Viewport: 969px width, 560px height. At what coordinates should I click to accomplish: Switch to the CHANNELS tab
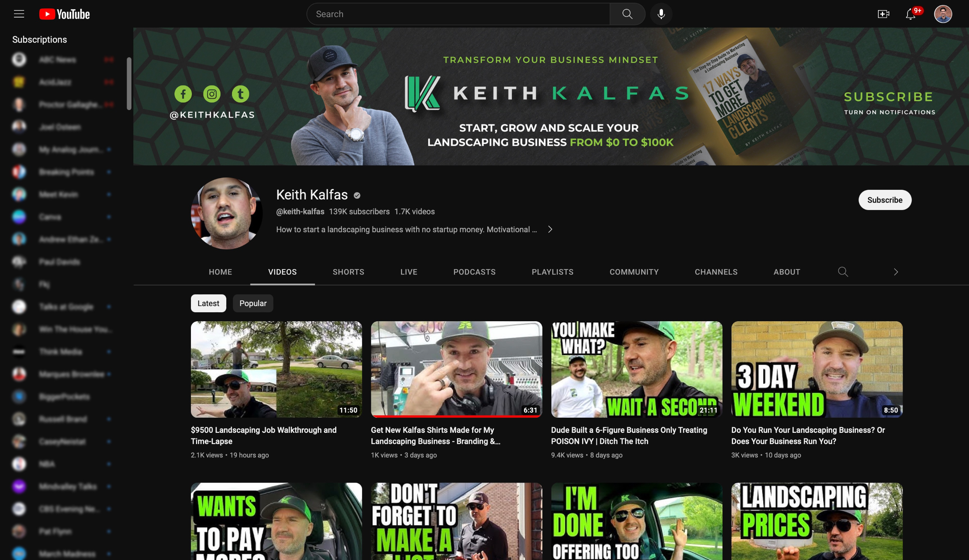(x=716, y=272)
